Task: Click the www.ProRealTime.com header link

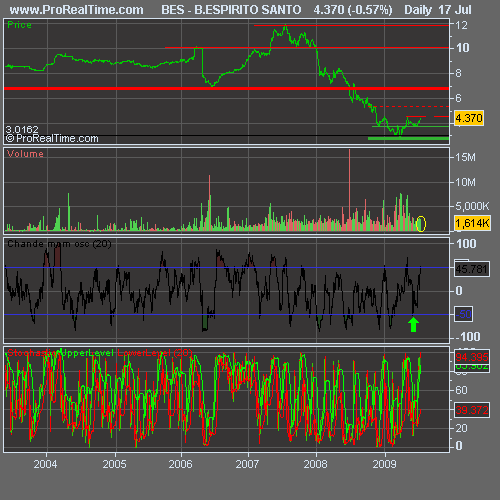Action: [77, 10]
